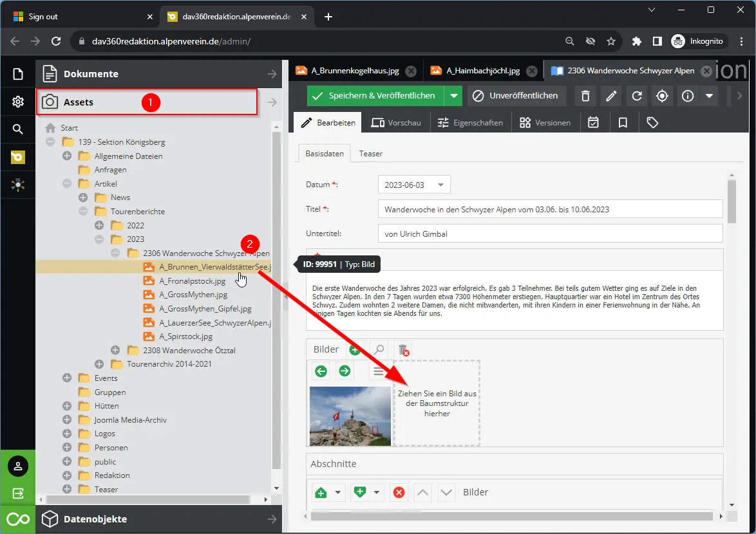This screenshot has height=534, width=756.
Task: Click the reload icon in document toolbar
Action: (x=636, y=96)
